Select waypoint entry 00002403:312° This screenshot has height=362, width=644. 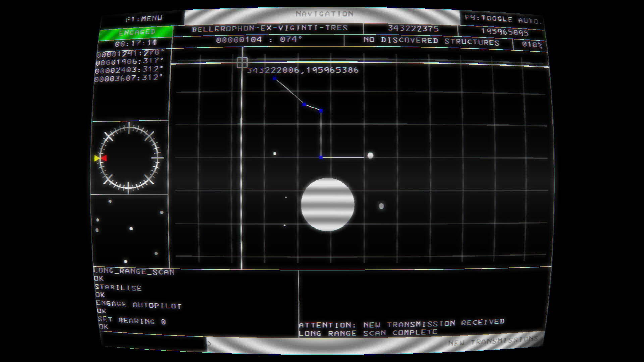(129, 70)
